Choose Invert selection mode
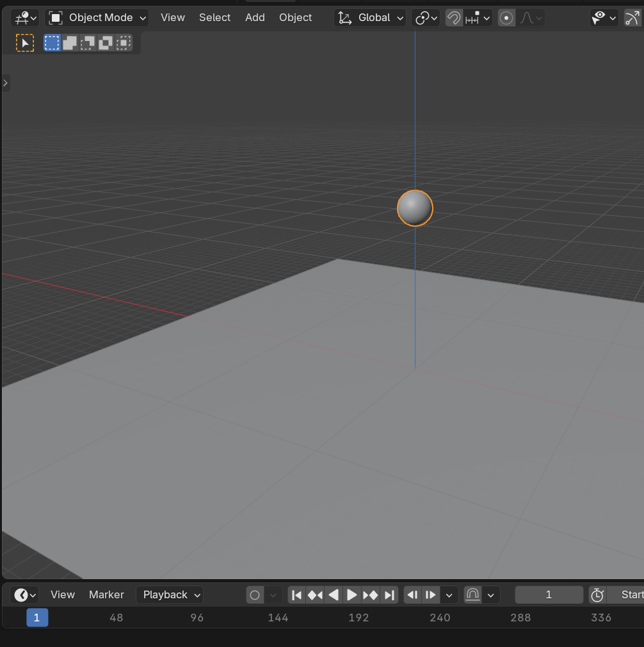The width and height of the screenshot is (644, 647). click(x=106, y=43)
